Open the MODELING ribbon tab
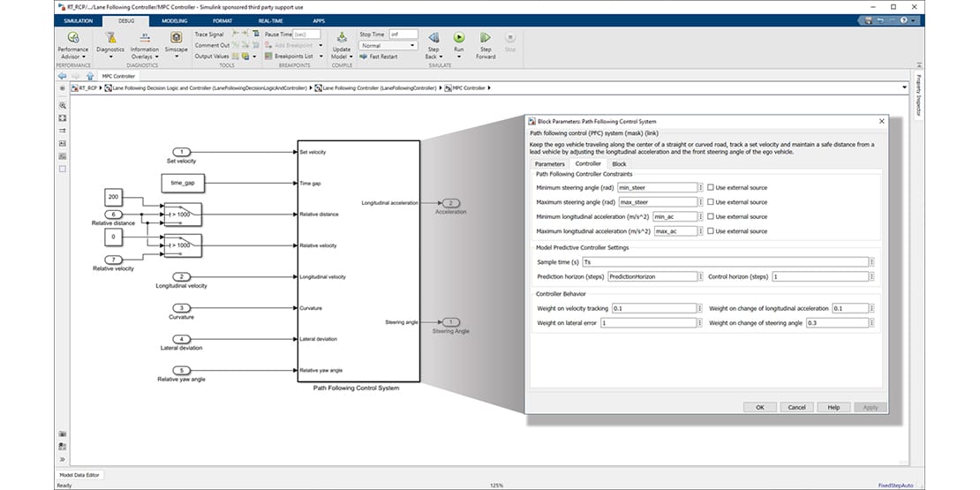Viewport: 980px width, 490px height. click(174, 19)
